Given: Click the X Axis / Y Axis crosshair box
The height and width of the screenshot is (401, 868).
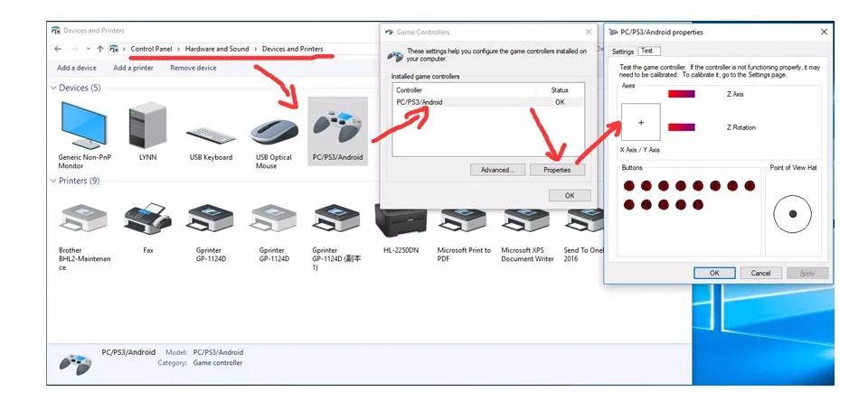Looking at the screenshot, I should [x=640, y=122].
